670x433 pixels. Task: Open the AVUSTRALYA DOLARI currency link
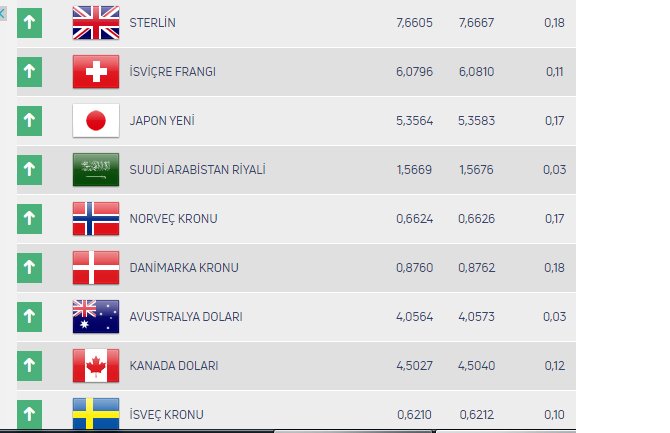click(186, 316)
